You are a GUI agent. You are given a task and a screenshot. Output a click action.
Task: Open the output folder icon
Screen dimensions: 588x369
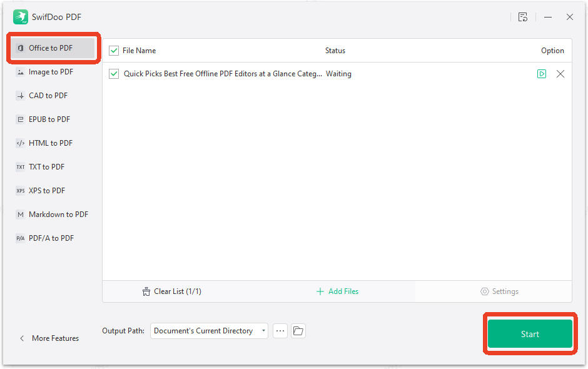click(298, 331)
